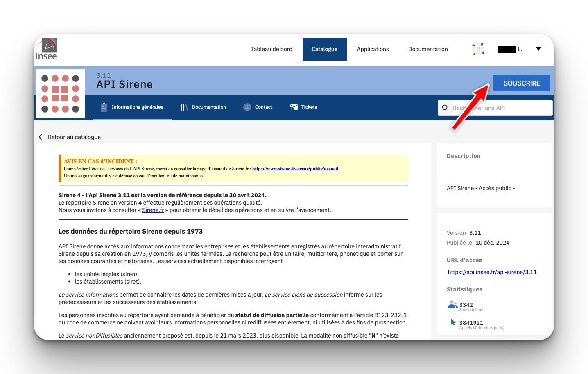Open Documentation in top navigation
Viewport: 588px width, 374px height.
pyautogui.click(x=428, y=49)
